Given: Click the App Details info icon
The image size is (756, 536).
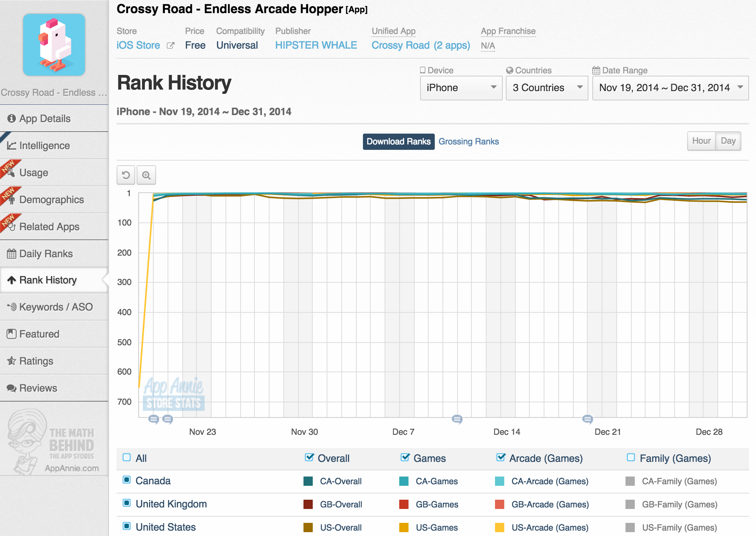Looking at the screenshot, I should coord(12,119).
